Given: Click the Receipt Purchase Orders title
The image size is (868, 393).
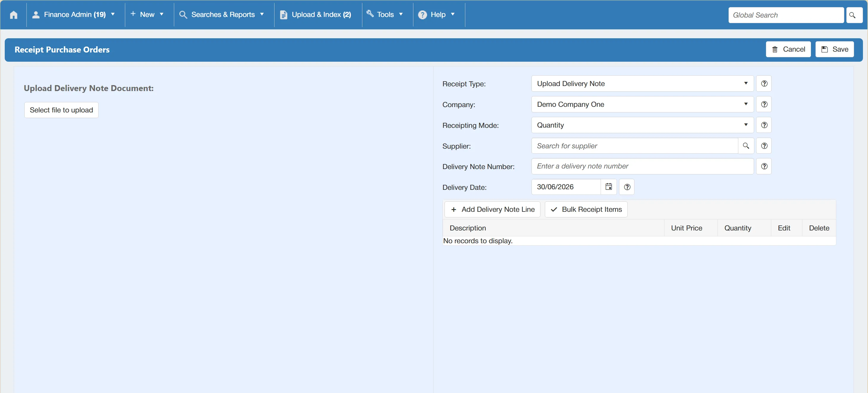Looking at the screenshot, I should pos(62,50).
